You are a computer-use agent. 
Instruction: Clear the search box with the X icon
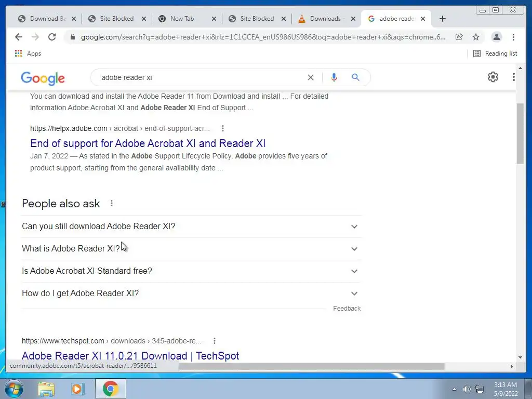[x=311, y=77]
